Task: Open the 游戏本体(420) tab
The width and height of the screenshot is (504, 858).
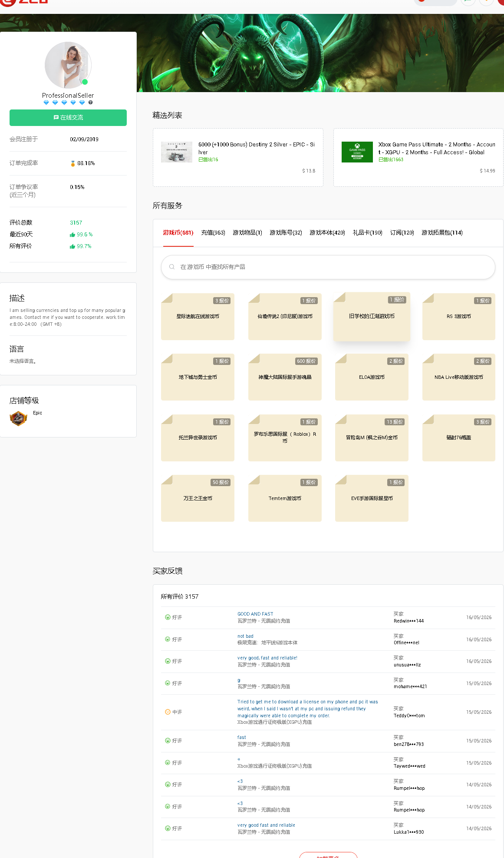Action: tap(327, 233)
